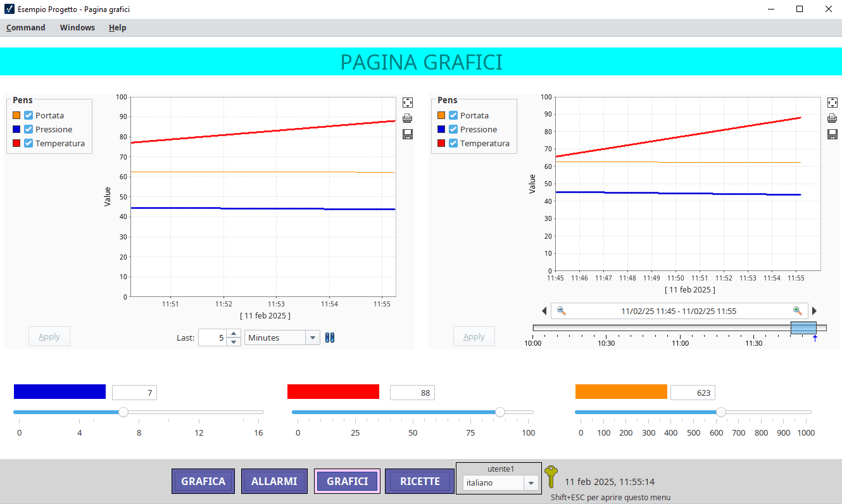
Task: Click the blue time range selection box
Action: [803, 327]
